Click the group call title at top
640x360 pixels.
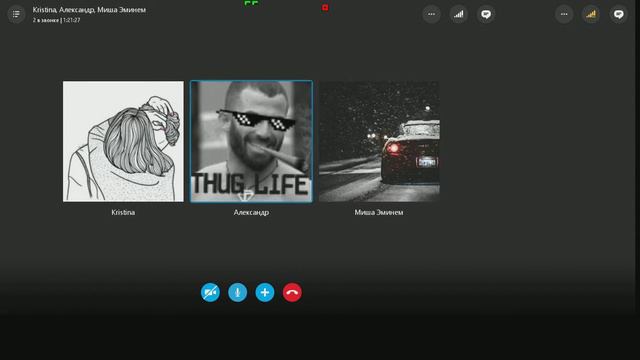click(x=89, y=10)
